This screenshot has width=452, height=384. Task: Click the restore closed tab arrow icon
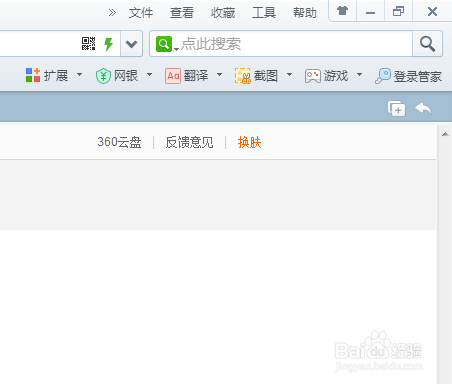[423, 108]
